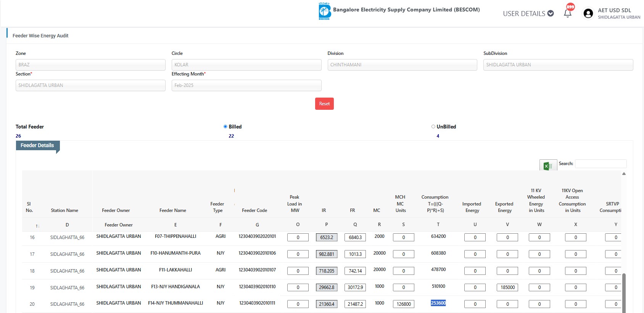Viewport: 644px width, 313px height.
Task: Click consumption value 634200
Action: pyautogui.click(x=438, y=236)
